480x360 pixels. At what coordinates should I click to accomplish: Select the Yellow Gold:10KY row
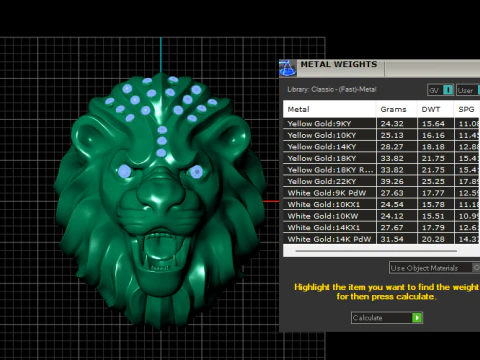(381, 135)
